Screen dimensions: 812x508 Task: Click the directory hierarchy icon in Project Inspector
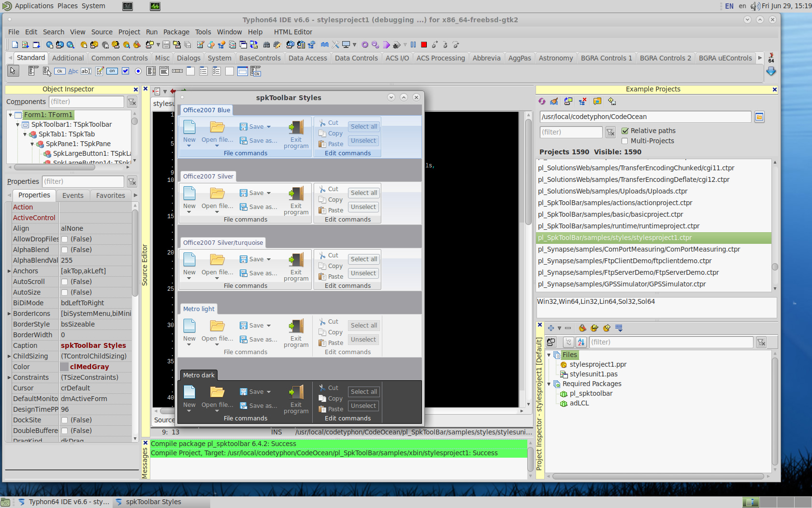point(569,342)
